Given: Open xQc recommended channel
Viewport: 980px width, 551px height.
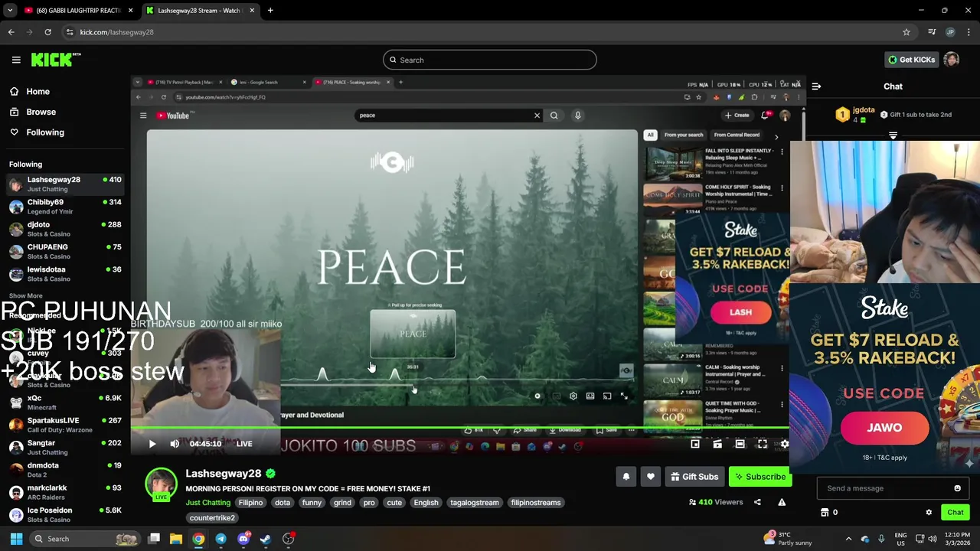Looking at the screenshot, I should (x=65, y=403).
